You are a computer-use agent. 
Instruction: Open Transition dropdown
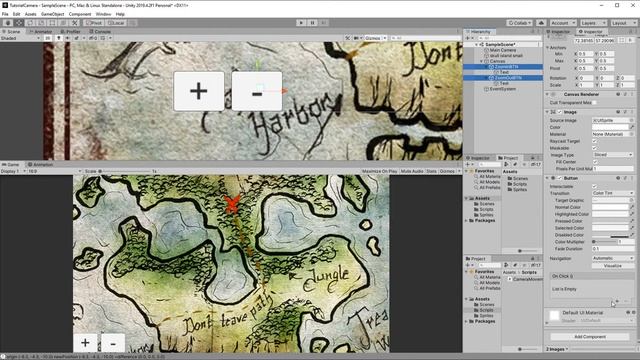pos(613,193)
